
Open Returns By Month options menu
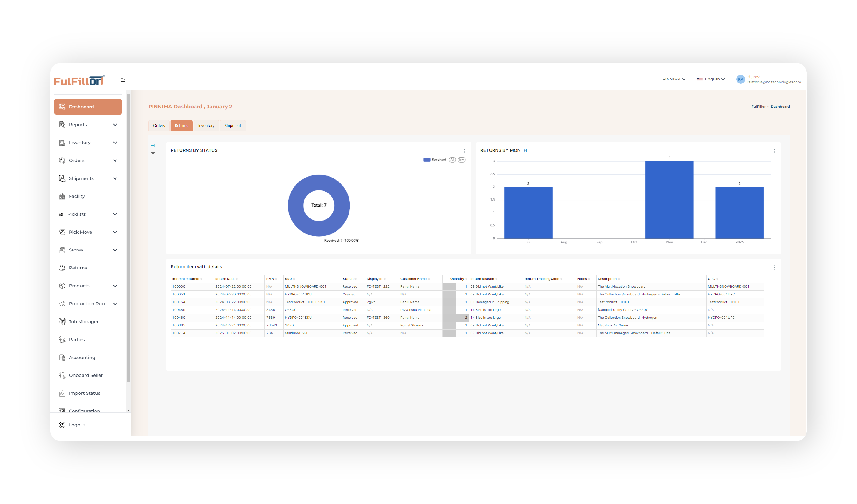[774, 151]
